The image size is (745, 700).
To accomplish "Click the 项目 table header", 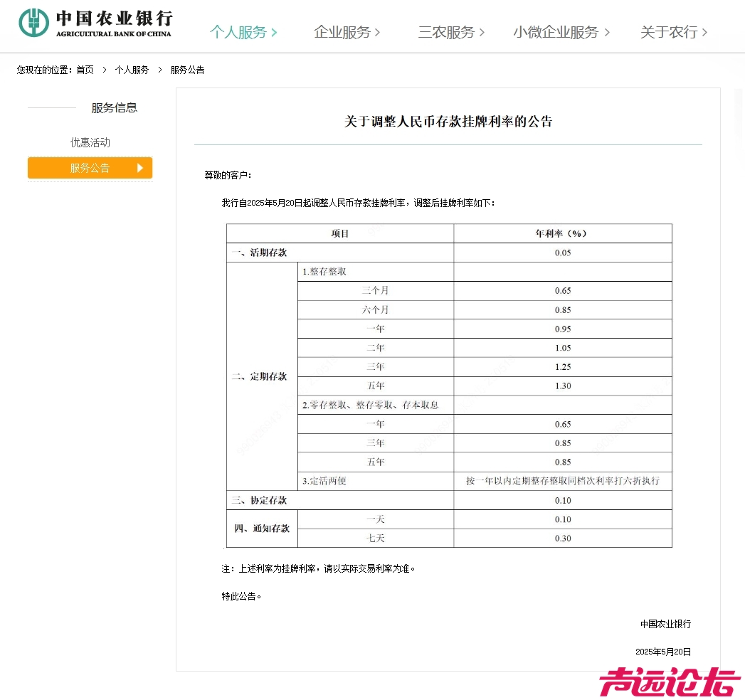I will [340, 233].
